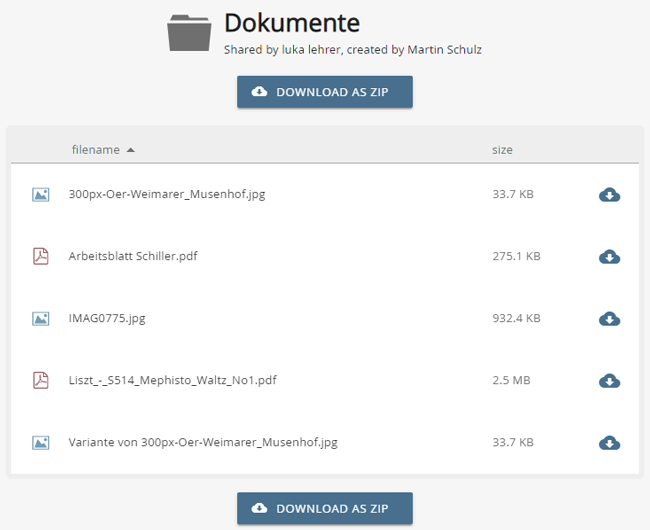
Task: Sort the list by size column
Action: (502, 150)
